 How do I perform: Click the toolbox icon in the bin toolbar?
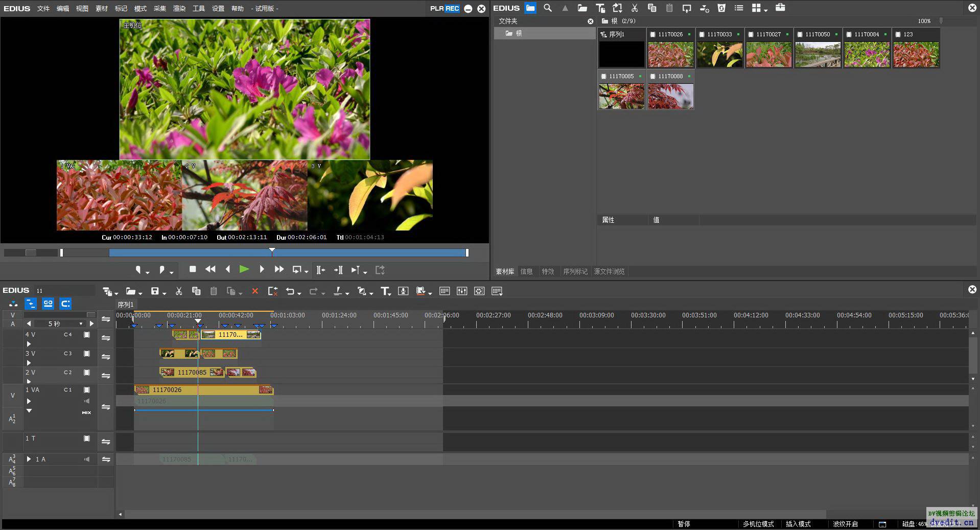pos(780,8)
